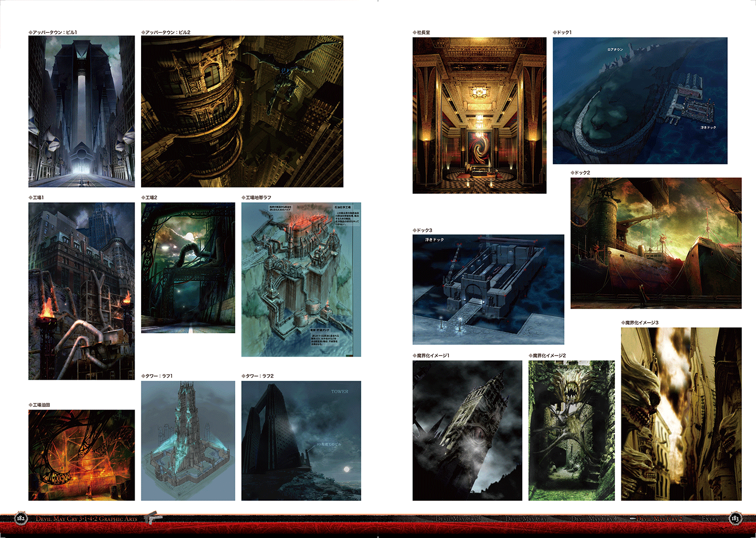Click the Devil May Cry 3·1·4·2 Graphic Arts title

[x=86, y=519]
